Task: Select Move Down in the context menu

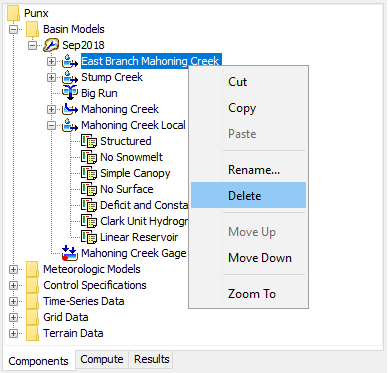Action: click(x=248, y=258)
